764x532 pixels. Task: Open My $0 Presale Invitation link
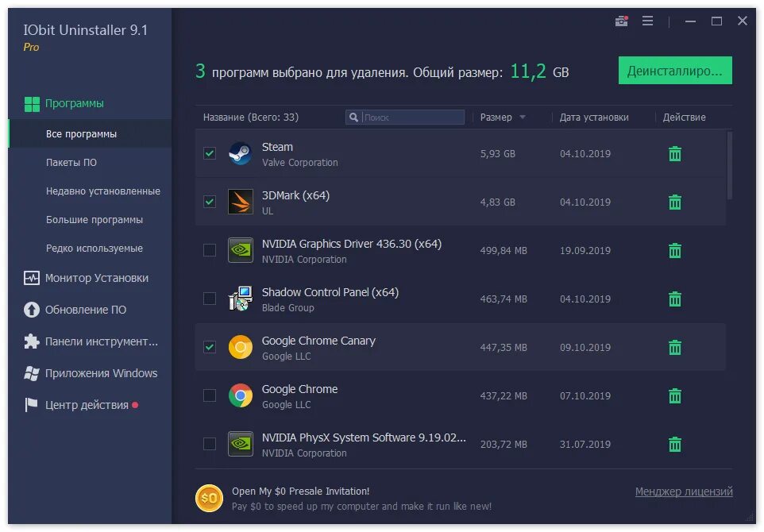pos(300,491)
